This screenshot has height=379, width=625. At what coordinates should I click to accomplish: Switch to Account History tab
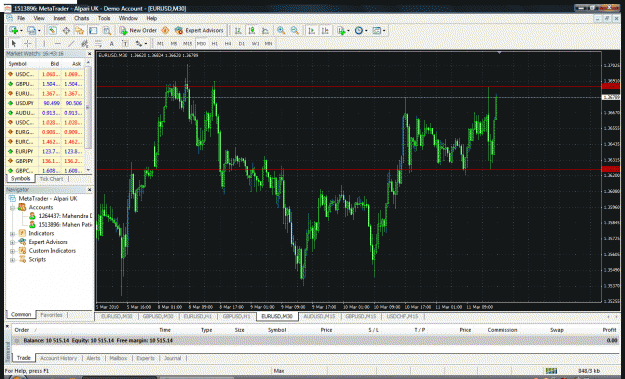point(59,358)
